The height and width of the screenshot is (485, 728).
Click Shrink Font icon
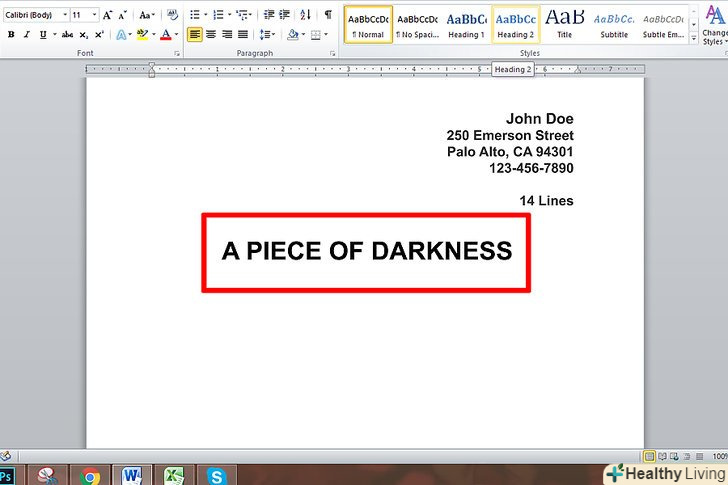(x=123, y=15)
